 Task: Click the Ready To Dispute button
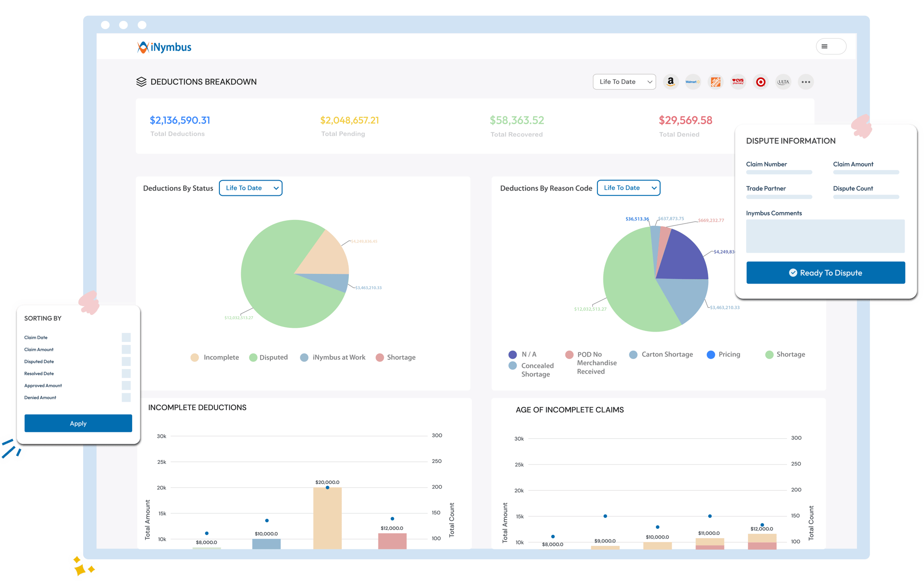click(825, 272)
